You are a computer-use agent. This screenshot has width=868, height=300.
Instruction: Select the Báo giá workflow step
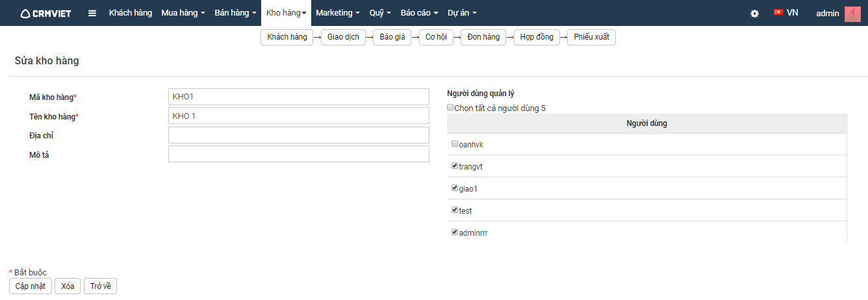pos(392,37)
